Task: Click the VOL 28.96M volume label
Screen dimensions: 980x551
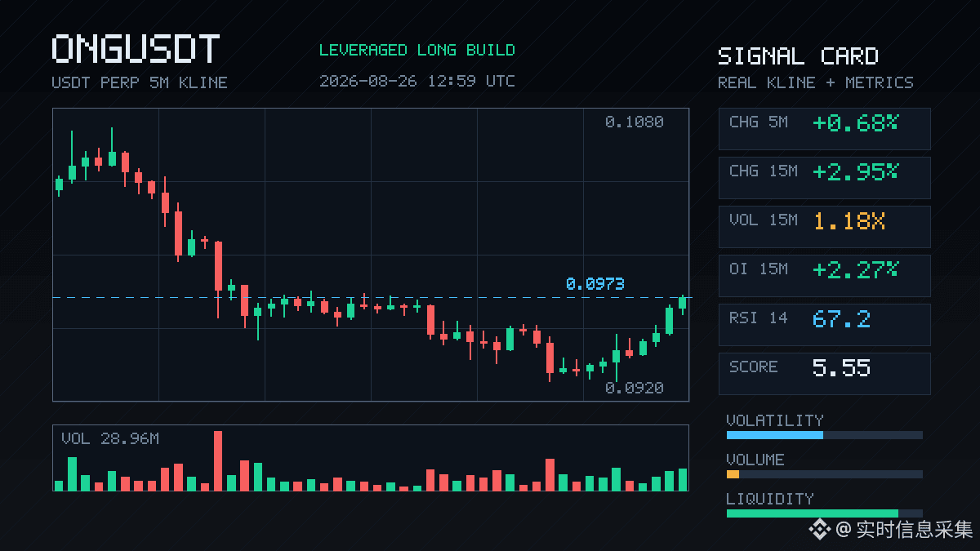Action: click(110, 439)
